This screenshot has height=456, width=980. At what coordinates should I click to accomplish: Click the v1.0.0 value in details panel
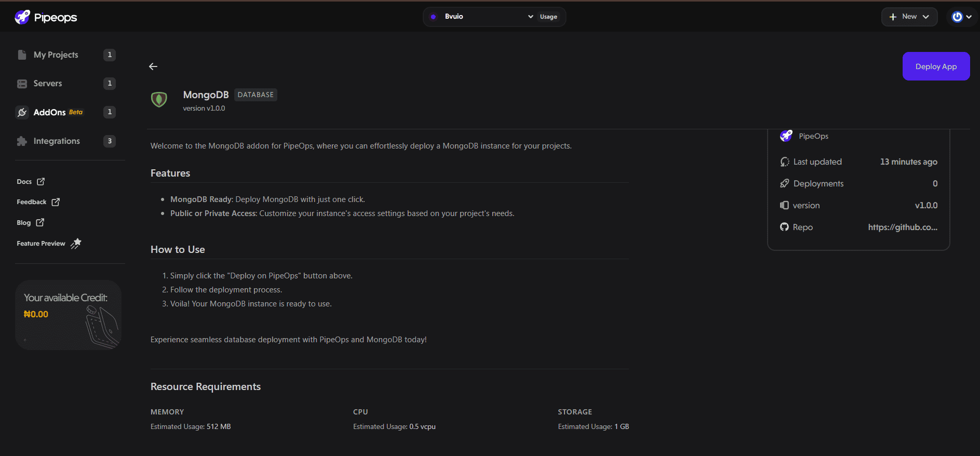pyautogui.click(x=926, y=205)
